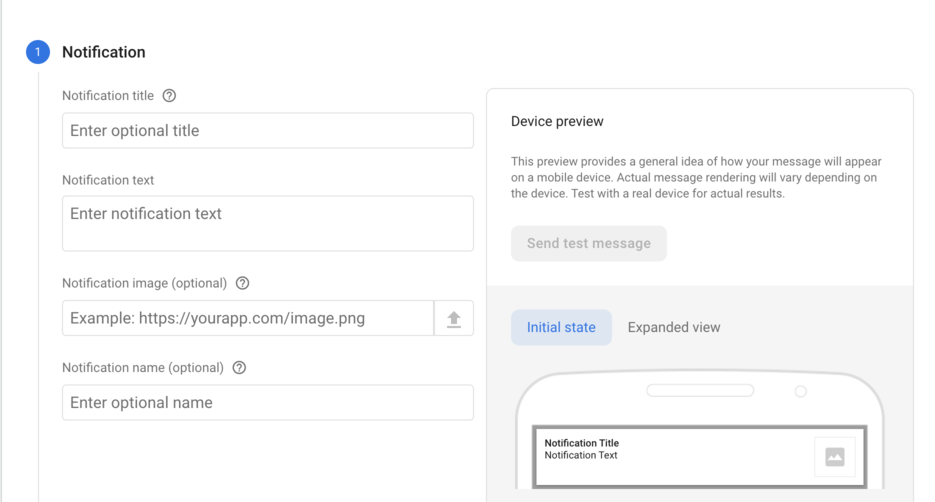The image size is (935, 502).
Task: Open help for Notification name
Action: pyautogui.click(x=239, y=368)
